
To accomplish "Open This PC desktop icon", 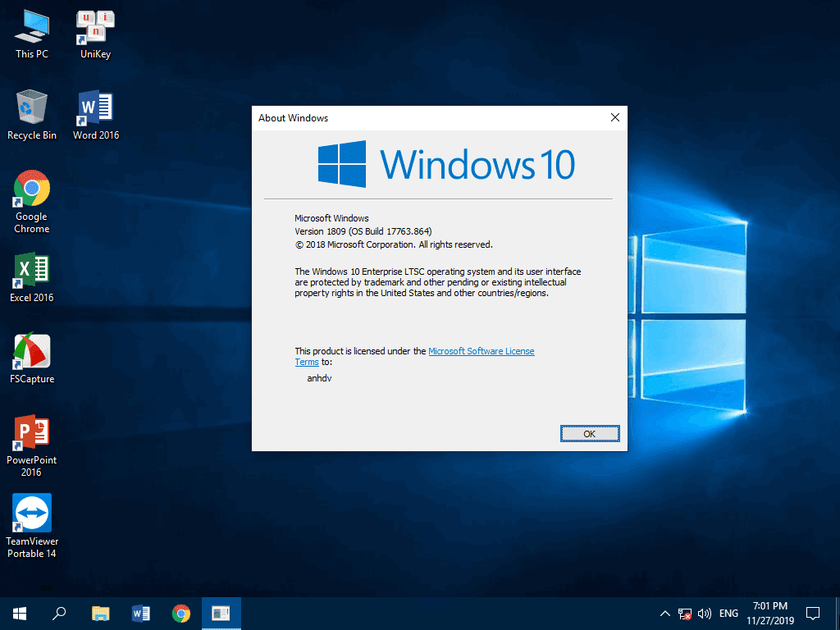I will (32, 33).
